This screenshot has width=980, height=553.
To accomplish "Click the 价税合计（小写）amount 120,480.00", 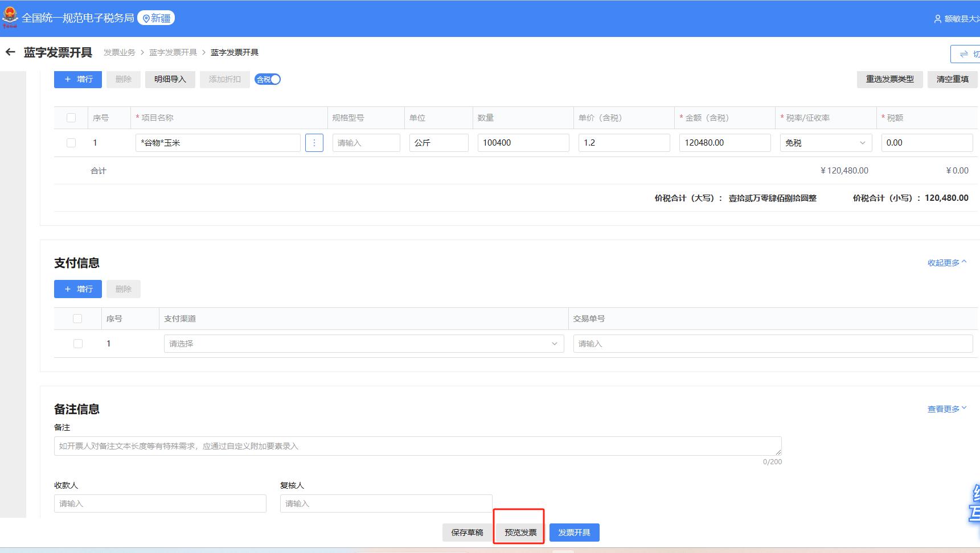I will pos(946,198).
